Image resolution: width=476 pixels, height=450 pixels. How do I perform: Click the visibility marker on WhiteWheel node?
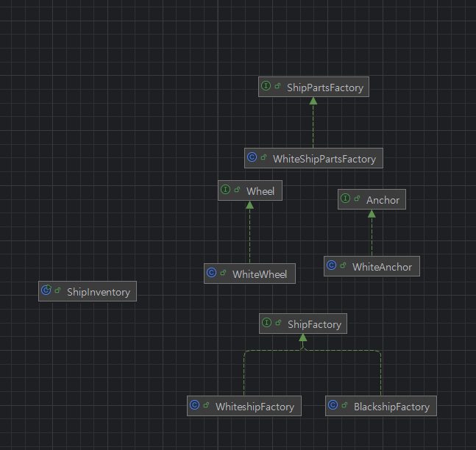point(224,274)
